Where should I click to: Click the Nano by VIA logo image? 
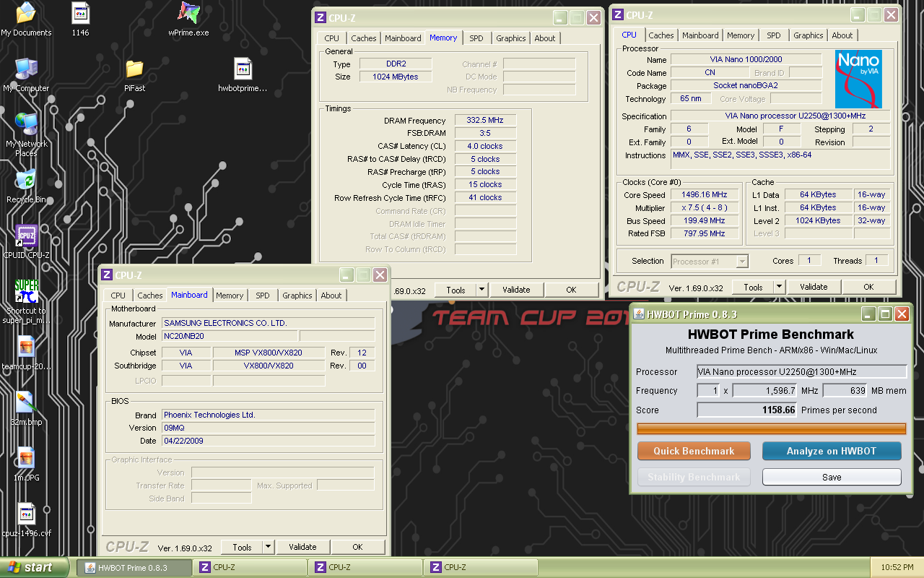858,79
